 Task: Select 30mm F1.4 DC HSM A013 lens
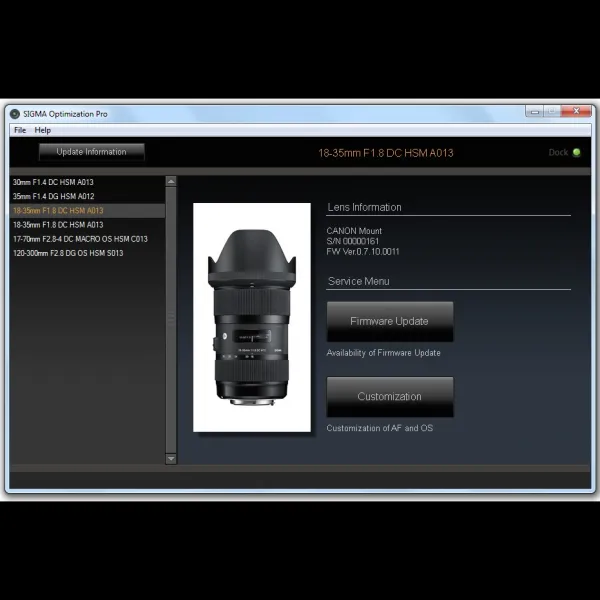(87, 182)
